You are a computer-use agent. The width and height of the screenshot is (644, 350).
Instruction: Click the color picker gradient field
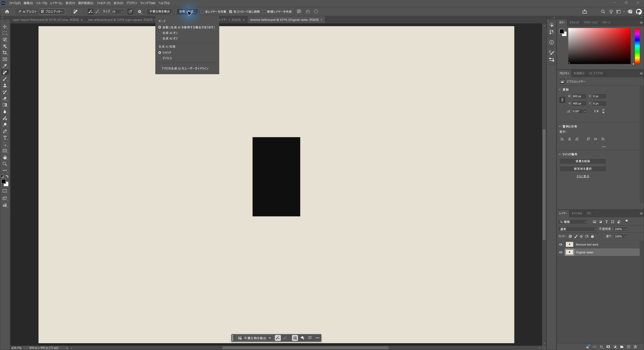pyautogui.click(x=599, y=46)
